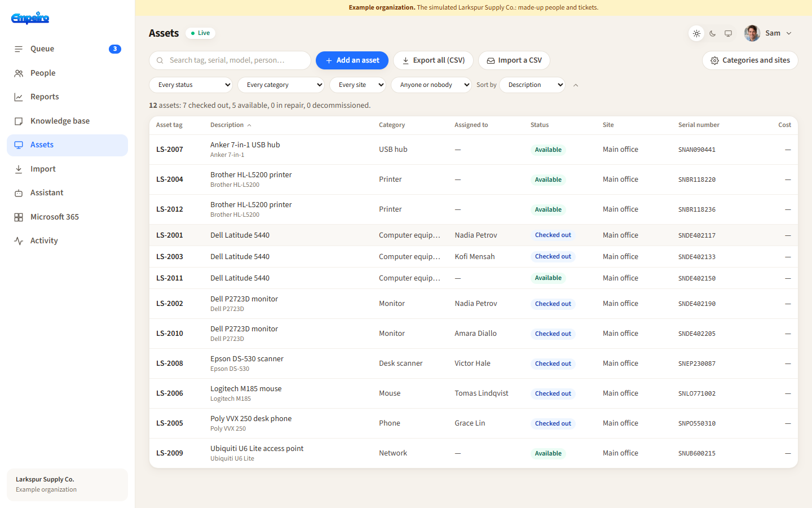812x508 pixels.
Task: Click Victor Hale assignee name
Action: (x=473, y=364)
